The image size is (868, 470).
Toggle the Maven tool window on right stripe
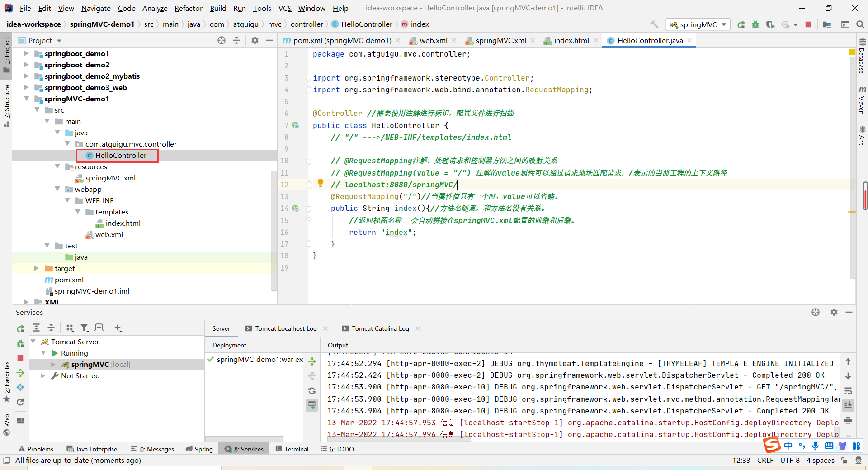click(x=862, y=100)
